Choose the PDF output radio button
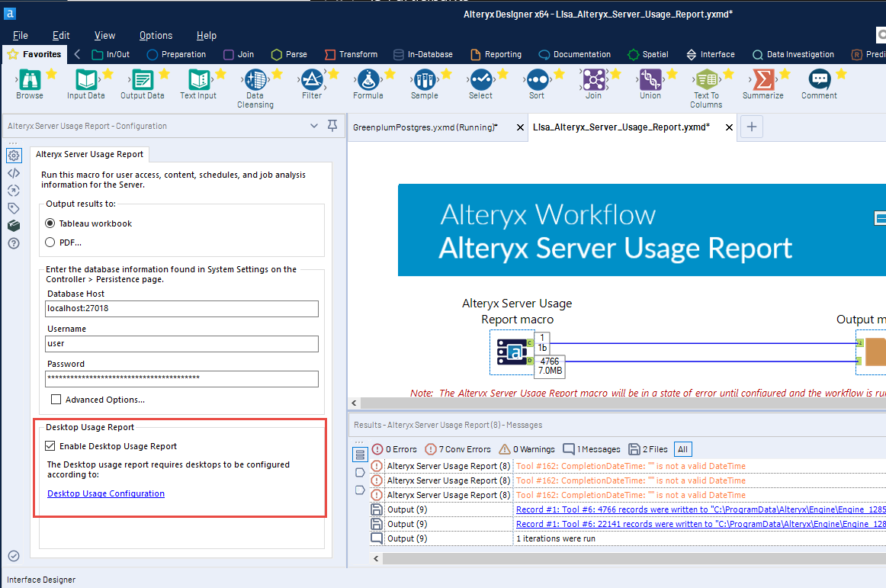This screenshot has height=588, width=886. [x=51, y=243]
